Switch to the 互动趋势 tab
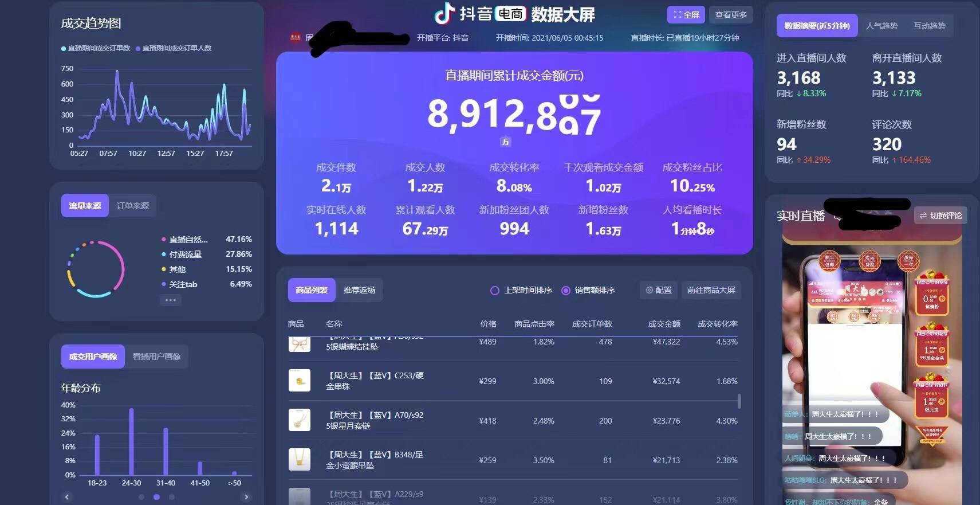This screenshot has height=505, width=980. tap(929, 26)
